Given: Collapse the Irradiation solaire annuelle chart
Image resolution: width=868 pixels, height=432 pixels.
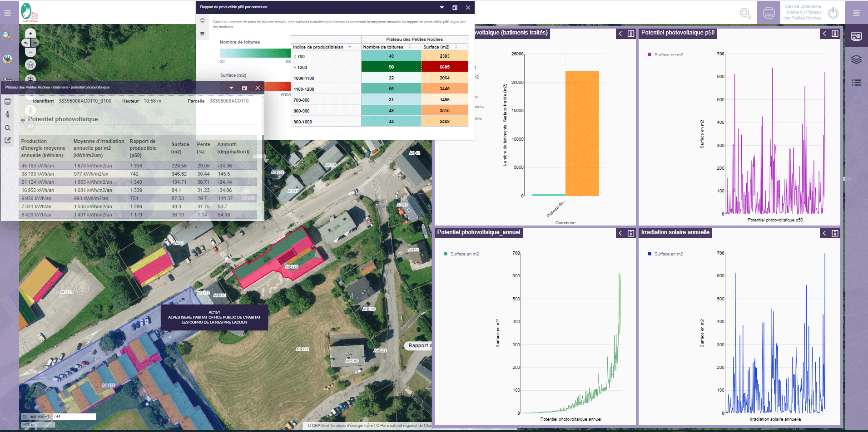Looking at the screenshot, I should tap(824, 233).
